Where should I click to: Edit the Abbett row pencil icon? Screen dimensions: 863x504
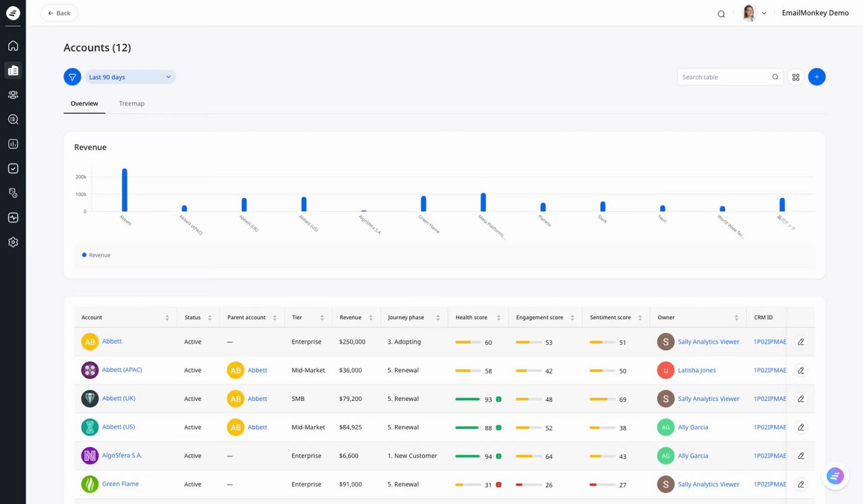(x=801, y=342)
